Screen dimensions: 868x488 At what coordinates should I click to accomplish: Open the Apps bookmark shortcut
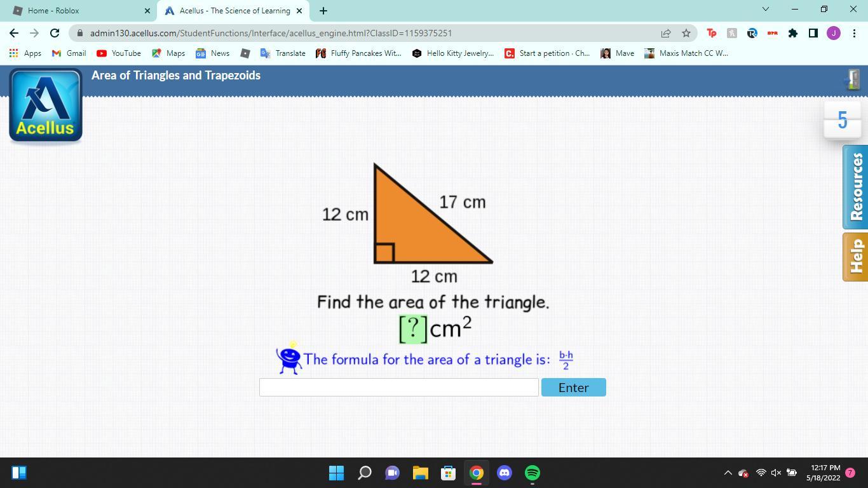coord(25,53)
